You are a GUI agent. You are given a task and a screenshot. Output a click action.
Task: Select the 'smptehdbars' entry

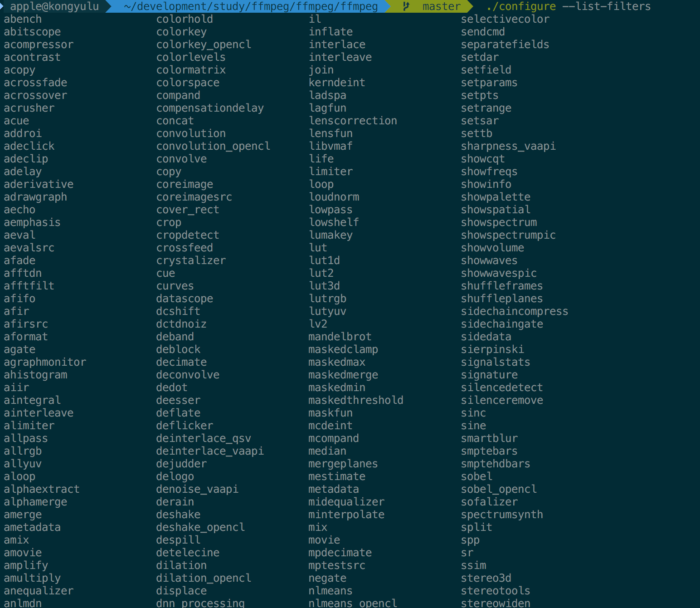(496, 464)
